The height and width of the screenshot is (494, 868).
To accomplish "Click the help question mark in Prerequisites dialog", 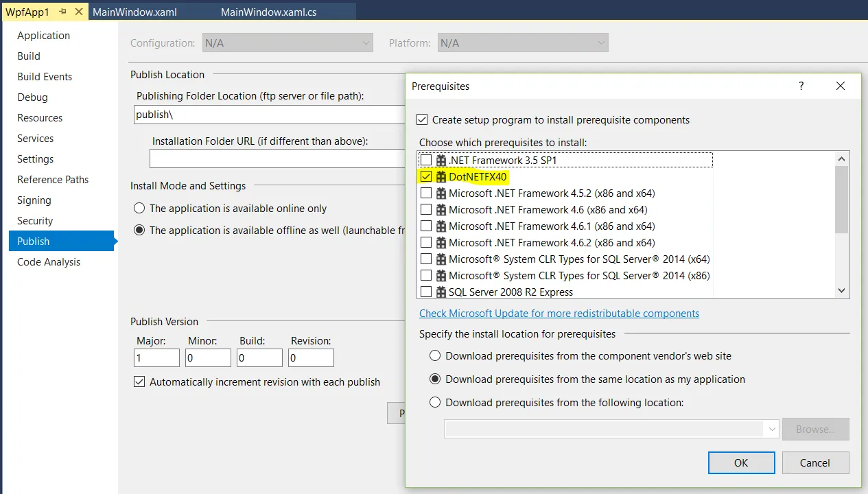I will coord(801,86).
